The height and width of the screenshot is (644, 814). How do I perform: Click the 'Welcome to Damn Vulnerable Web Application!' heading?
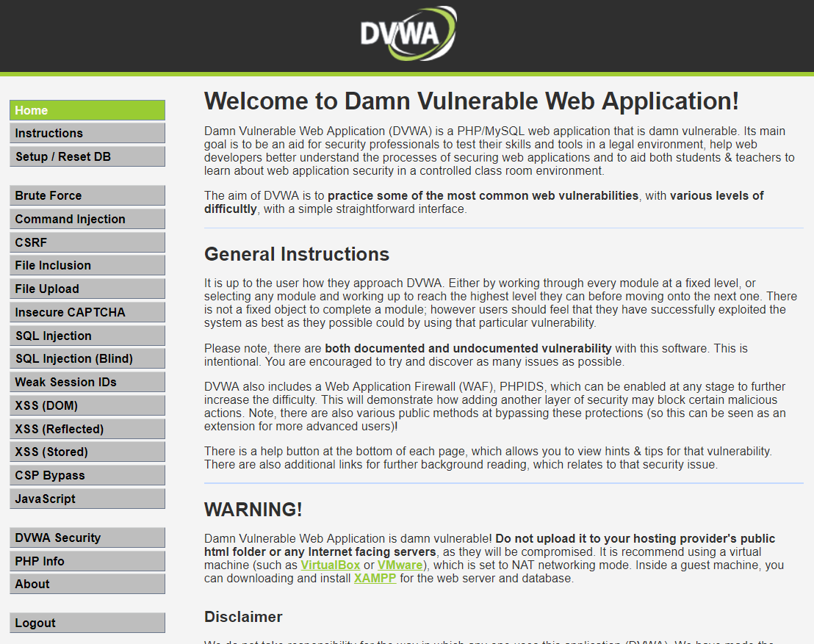[472, 101]
